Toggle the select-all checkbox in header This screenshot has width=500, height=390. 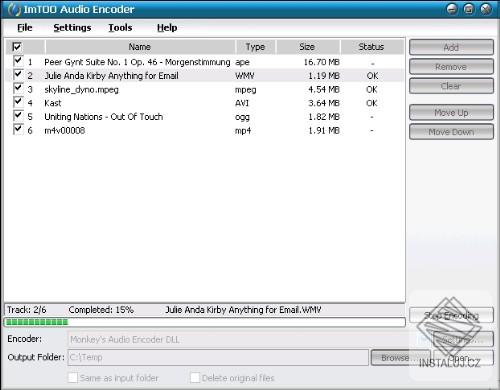point(17,47)
